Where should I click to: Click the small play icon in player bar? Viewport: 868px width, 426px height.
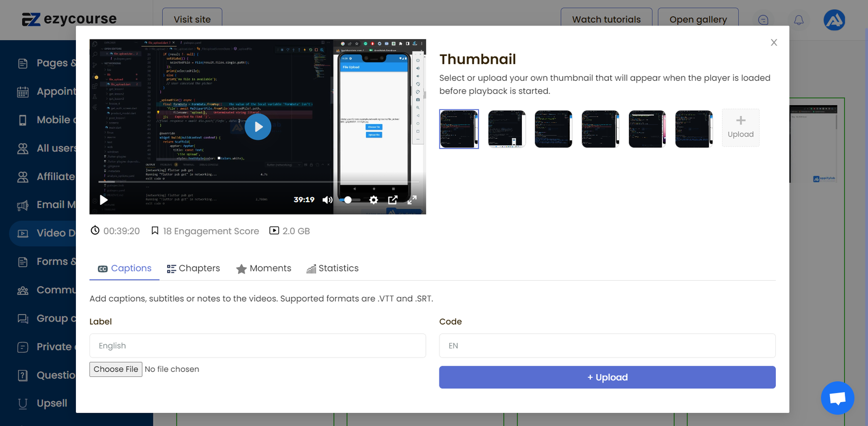(104, 200)
